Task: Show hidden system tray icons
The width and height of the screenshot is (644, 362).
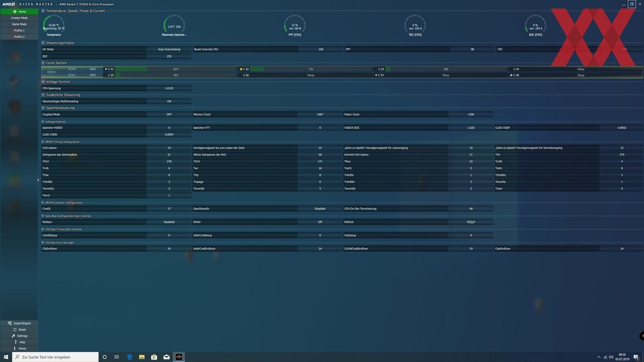Action: click(599, 357)
